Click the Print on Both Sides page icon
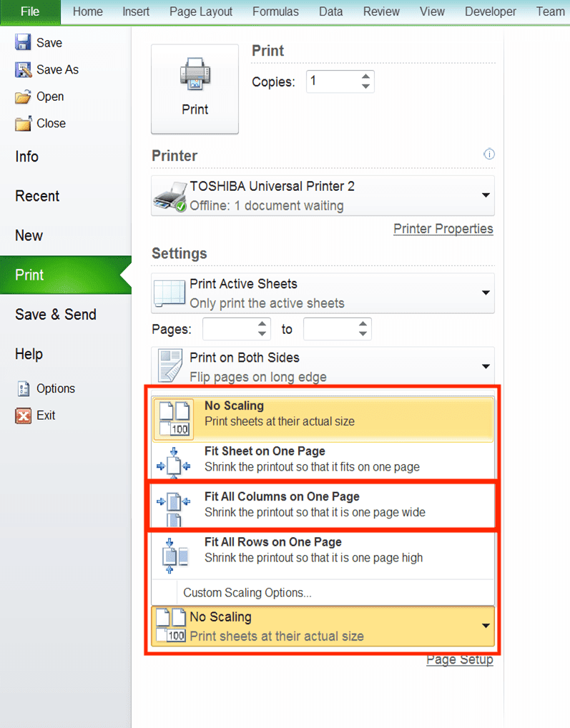Screen dimensions: 570x728 click(170, 366)
